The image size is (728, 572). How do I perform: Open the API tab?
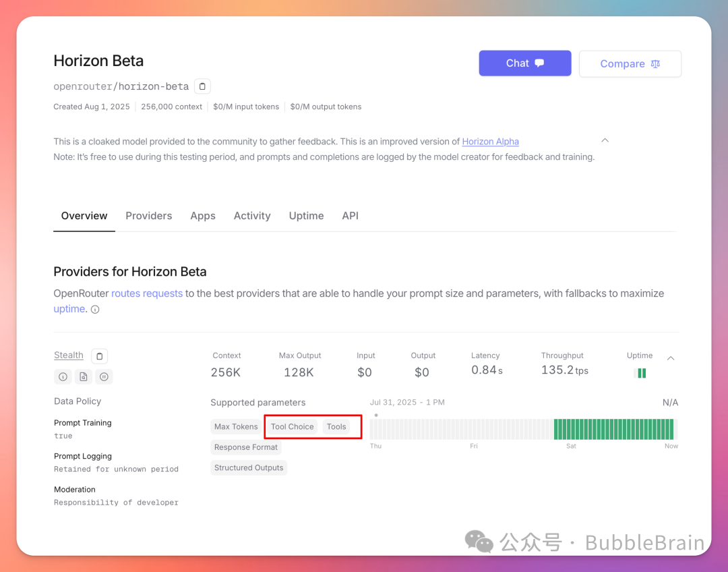350,216
